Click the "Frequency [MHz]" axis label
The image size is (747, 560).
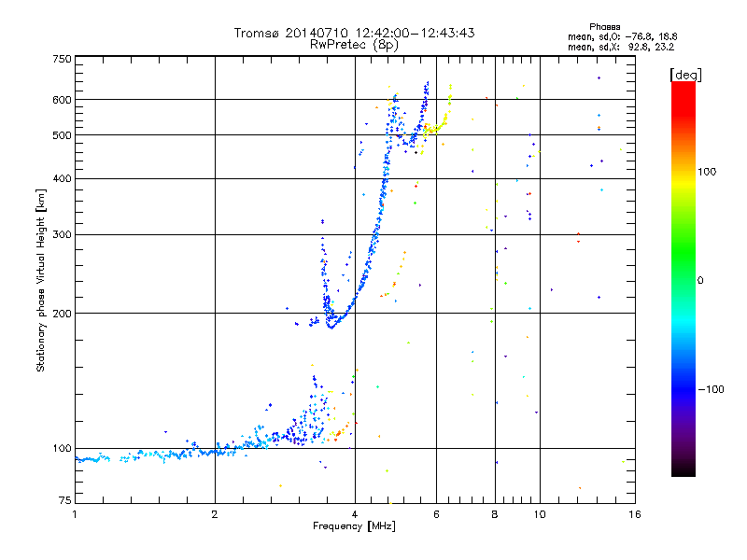point(354,526)
